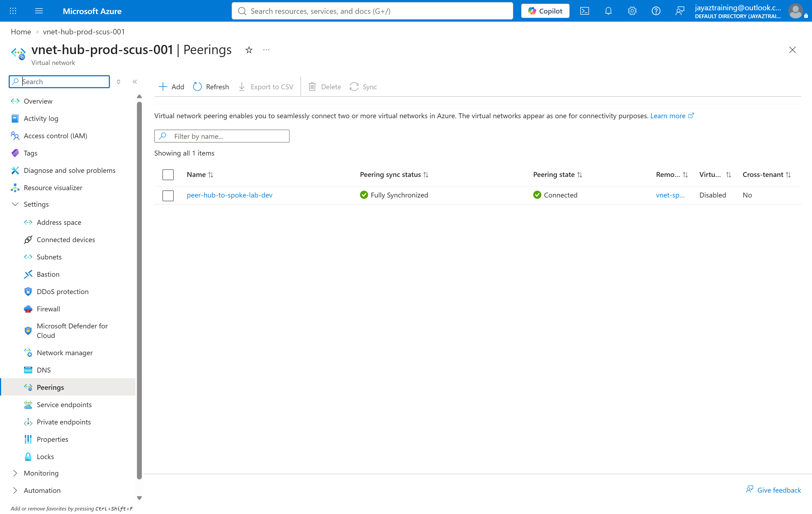
Task: Go to Home breadcrumb
Action: pos(21,32)
